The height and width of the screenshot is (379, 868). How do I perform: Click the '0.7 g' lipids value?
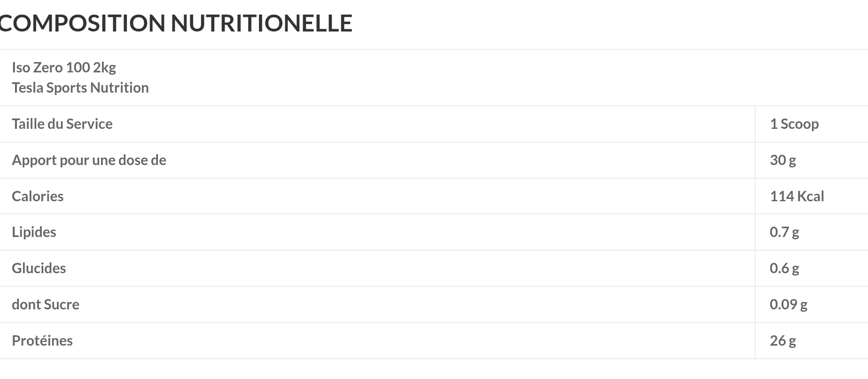pos(784,232)
